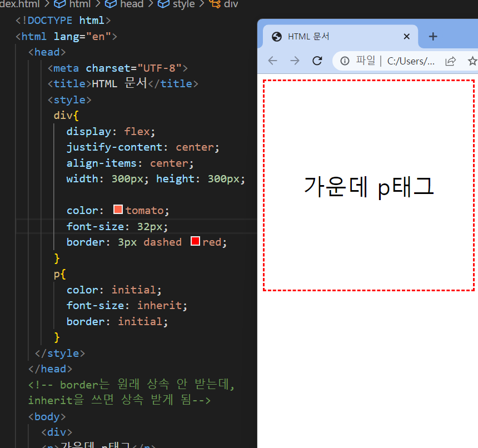Click the <!DOCTYPE html> line
Viewport: 478px width, 448px height.
click(63, 21)
